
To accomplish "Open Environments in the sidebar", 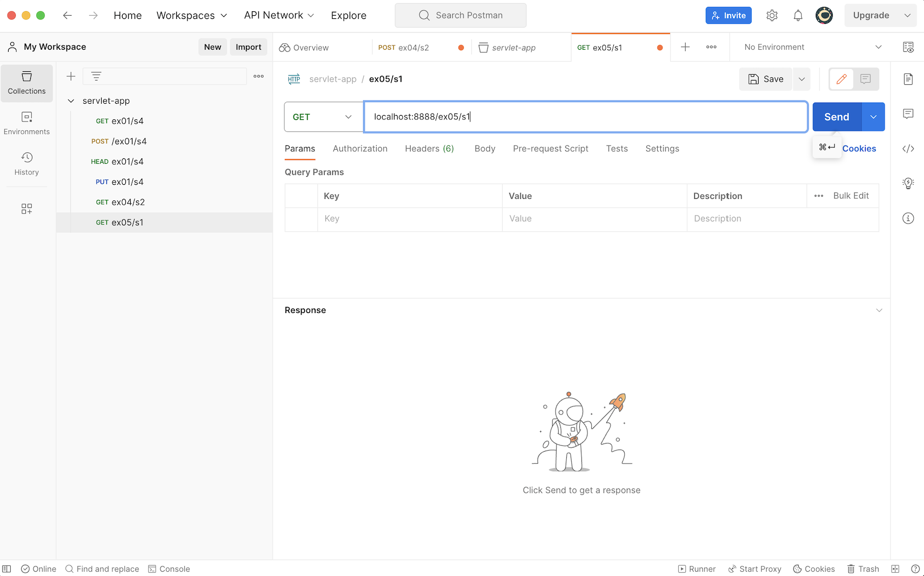I will coord(26,124).
